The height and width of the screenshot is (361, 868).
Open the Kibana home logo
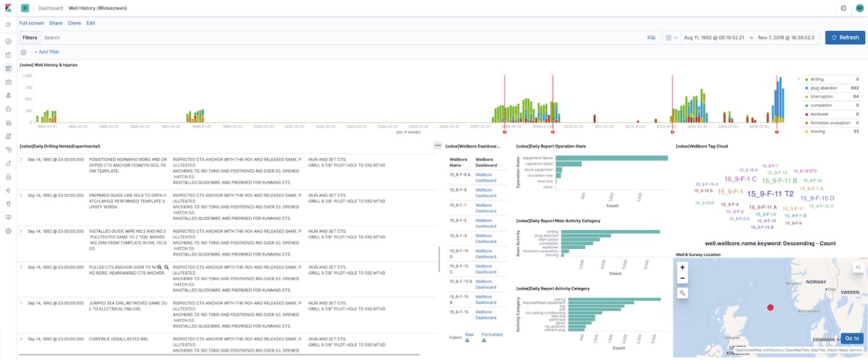click(x=8, y=8)
